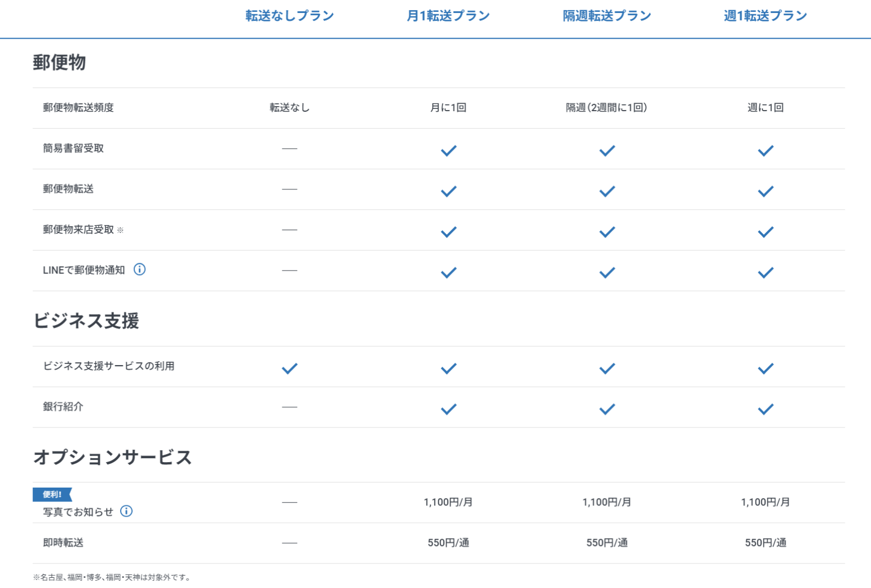Click info icon next to LINEで郵便物通知
The image size is (871, 588).
139,269
